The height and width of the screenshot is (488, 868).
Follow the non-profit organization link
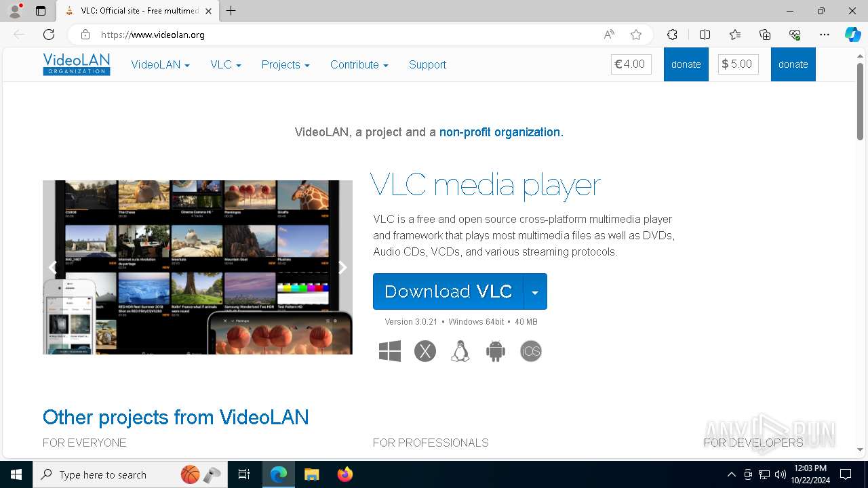click(501, 132)
